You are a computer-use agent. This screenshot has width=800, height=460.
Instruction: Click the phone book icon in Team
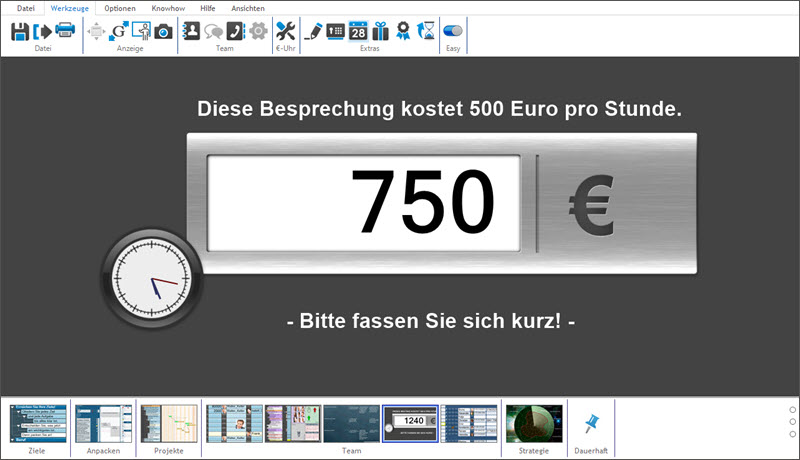point(236,31)
